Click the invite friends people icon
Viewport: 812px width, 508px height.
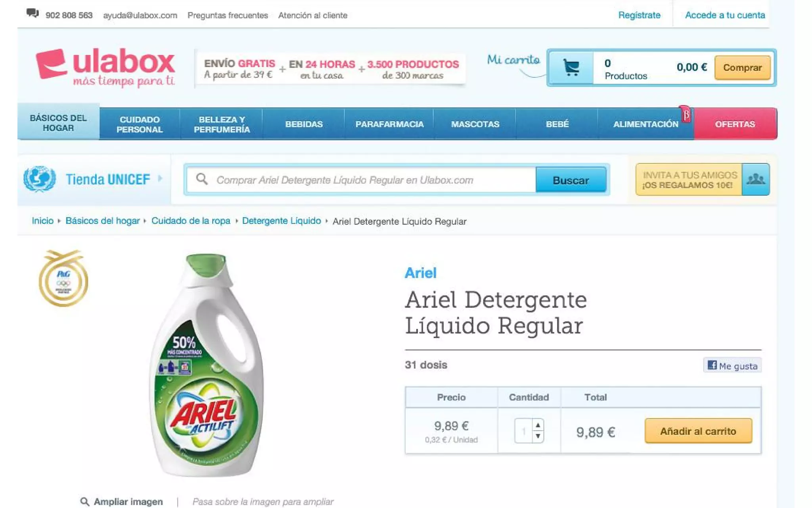tap(756, 179)
